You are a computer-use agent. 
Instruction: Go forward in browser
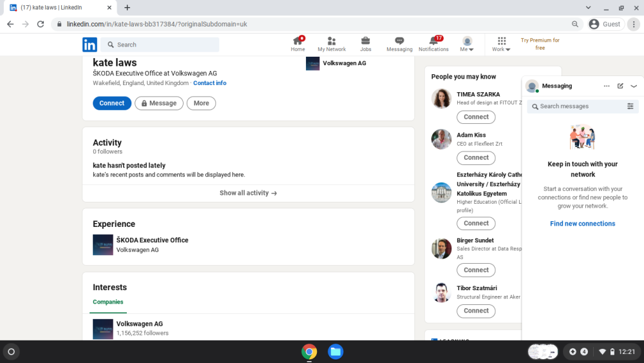26,25
